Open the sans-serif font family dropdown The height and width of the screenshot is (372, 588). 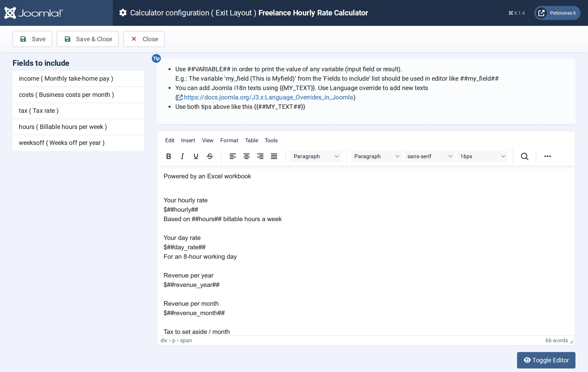coord(429,156)
